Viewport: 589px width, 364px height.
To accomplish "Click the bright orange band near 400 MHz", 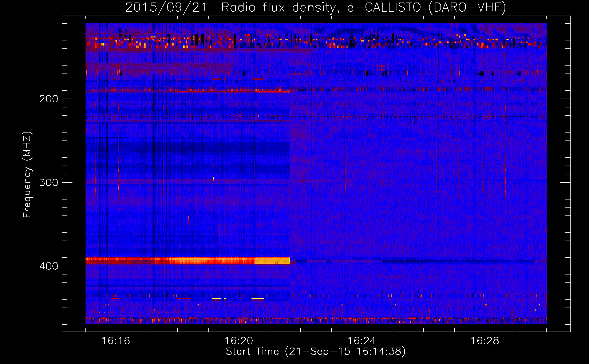I will pos(182,261).
